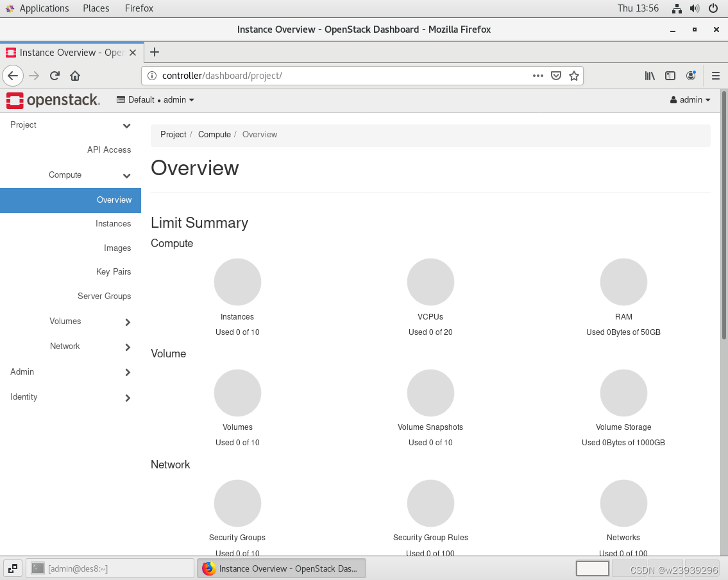Image resolution: width=728 pixels, height=580 pixels.
Task: Click the openstack logo
Action: 53,100
